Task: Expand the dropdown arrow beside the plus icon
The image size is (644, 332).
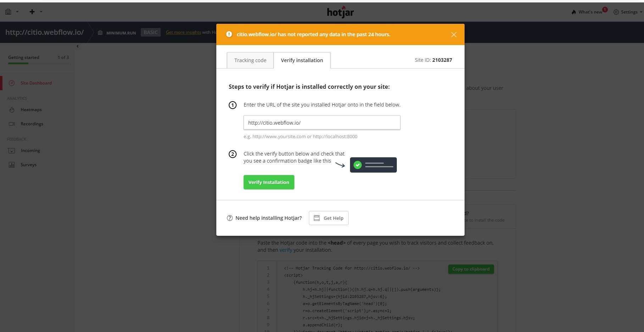Action: coord(41,12)
